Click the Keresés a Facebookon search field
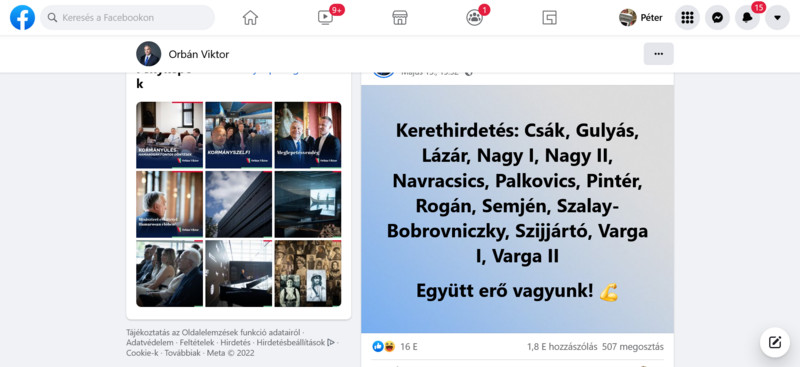The height and width of the screenshot is (367, 800). 128,17
